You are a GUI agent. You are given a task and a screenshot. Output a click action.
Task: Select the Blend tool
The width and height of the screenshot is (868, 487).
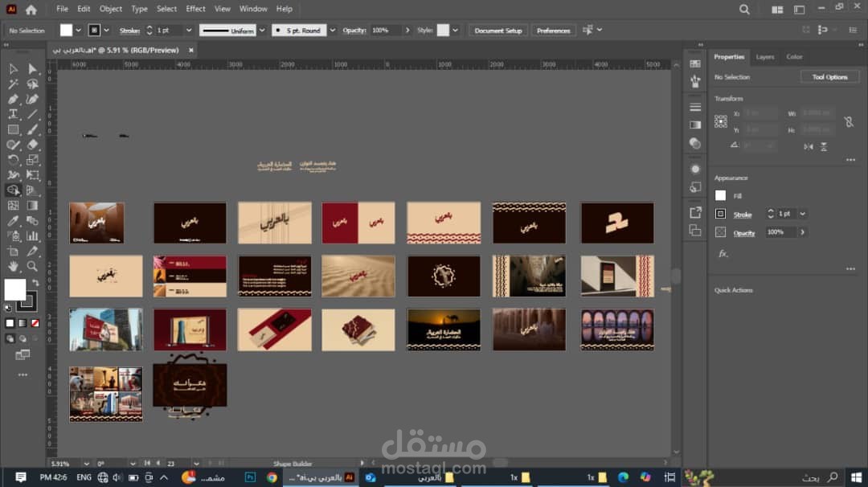coord(33,220)
